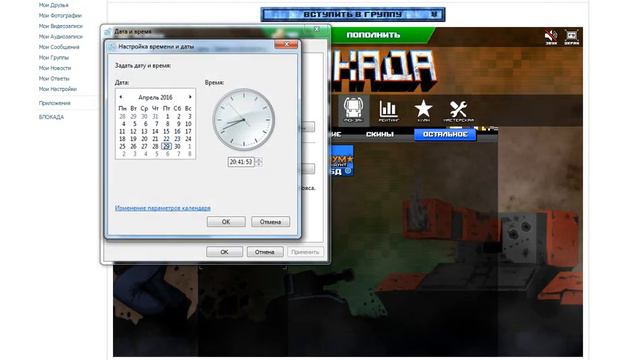This screenshot has height=360, width=640.
Task: Open Мои Группы in sidebar
Action: tap(53, 58)
